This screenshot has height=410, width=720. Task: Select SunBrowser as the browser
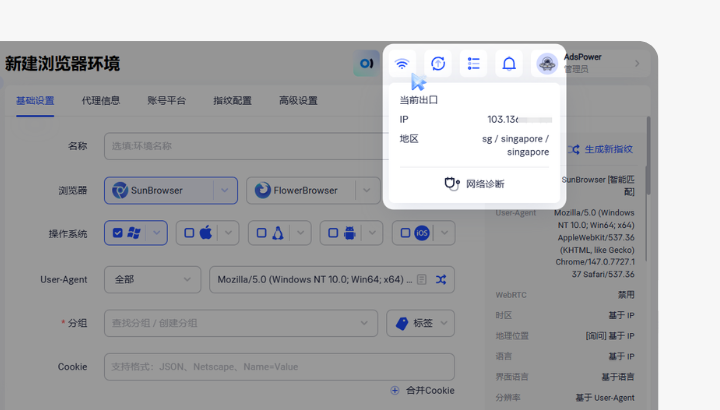[x=159, y=191]
